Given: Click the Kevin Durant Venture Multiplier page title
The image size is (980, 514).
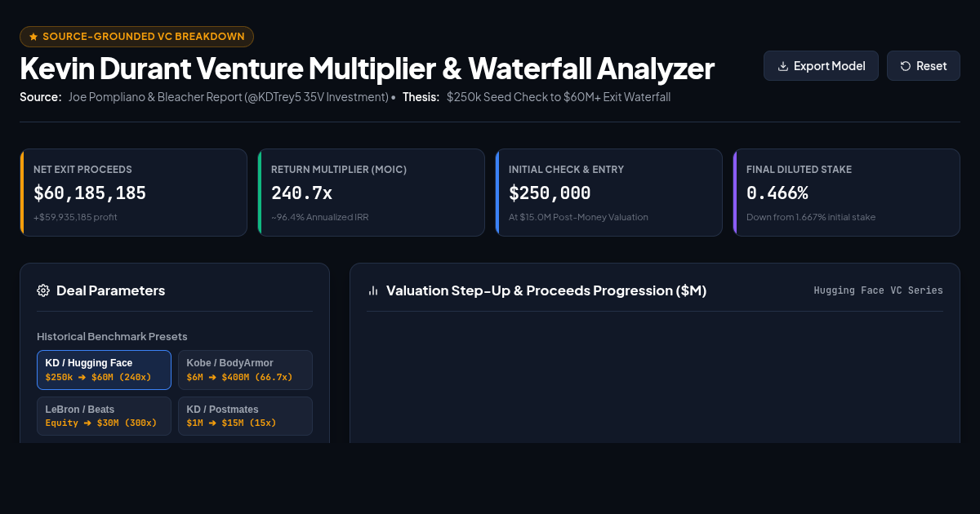Looking at the screenshot, I should click(x=367, y=69).
